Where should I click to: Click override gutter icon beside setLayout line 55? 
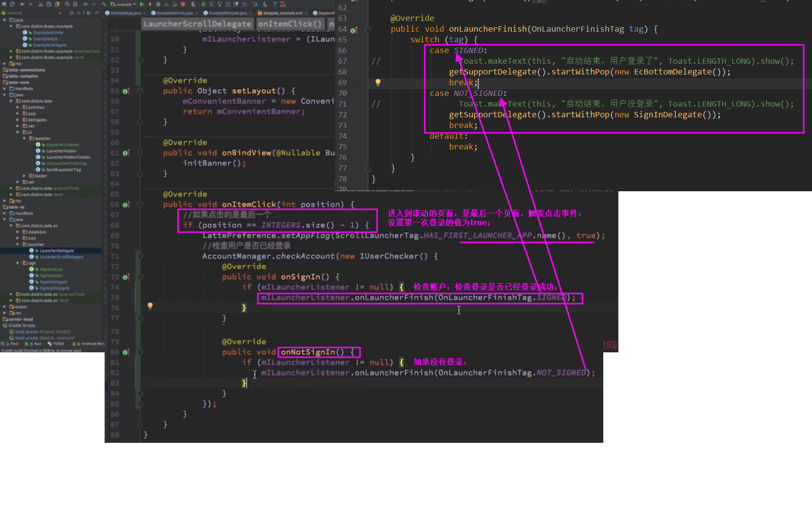pyautogui.click(x=126, y=91)
